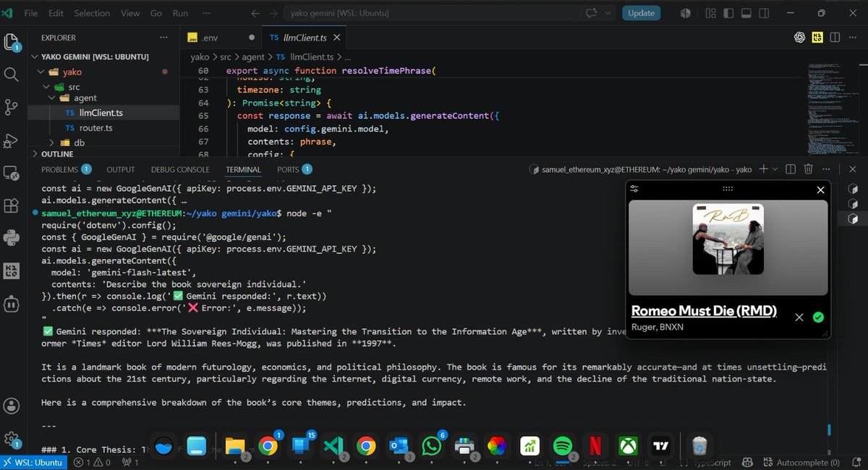The image size is (868, 470).
Task: Click agent breadcrumb in editor path
Action: pos(253,56)
